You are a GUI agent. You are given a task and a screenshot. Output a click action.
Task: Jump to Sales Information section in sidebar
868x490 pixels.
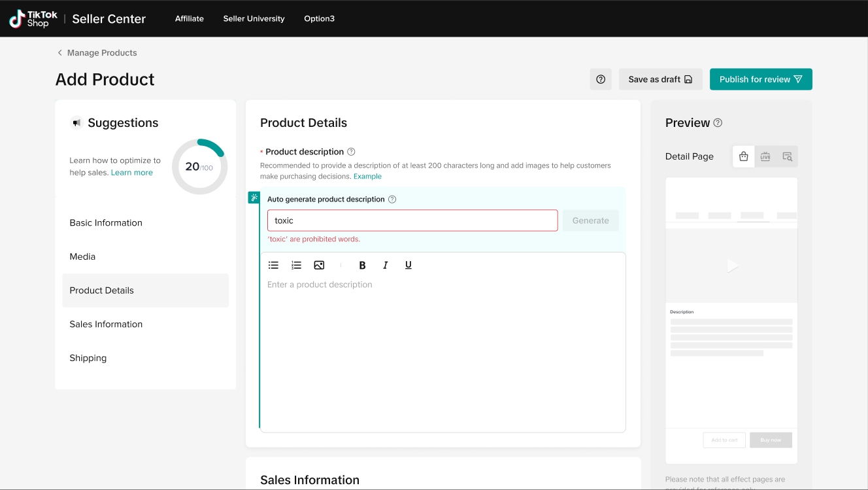106,324
